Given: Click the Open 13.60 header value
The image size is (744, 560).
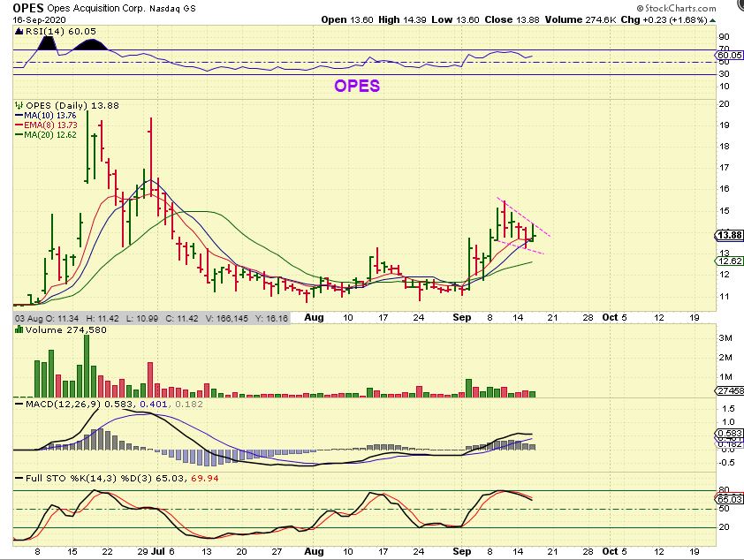Looking at the screenshot, I should 348,20.
